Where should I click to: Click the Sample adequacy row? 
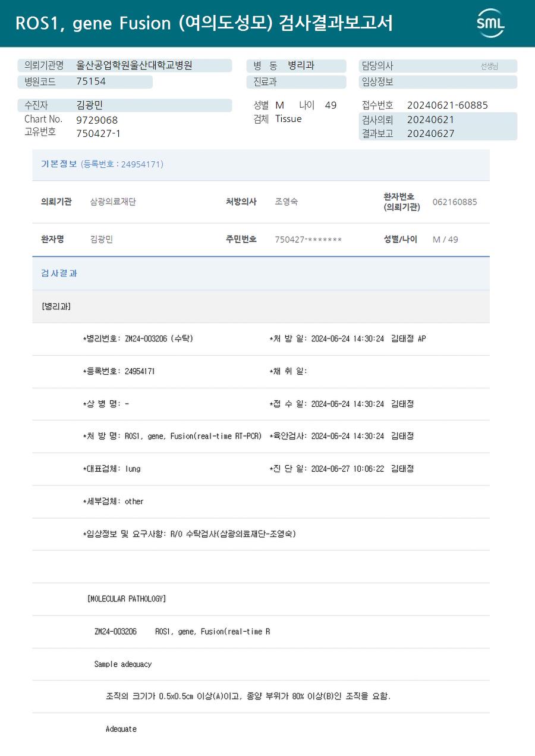pyautogui.click(x=261, y=664)
